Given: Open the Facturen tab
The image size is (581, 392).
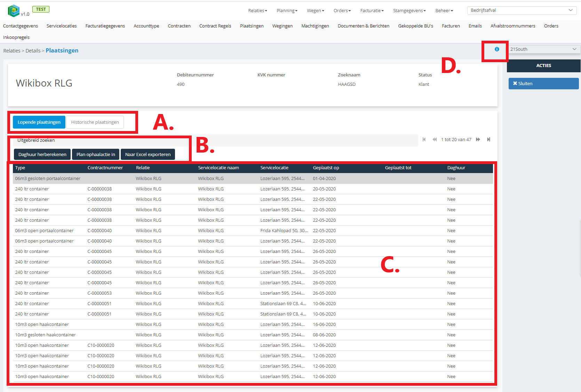Looking at the screenshot, I should coord(451,26).
